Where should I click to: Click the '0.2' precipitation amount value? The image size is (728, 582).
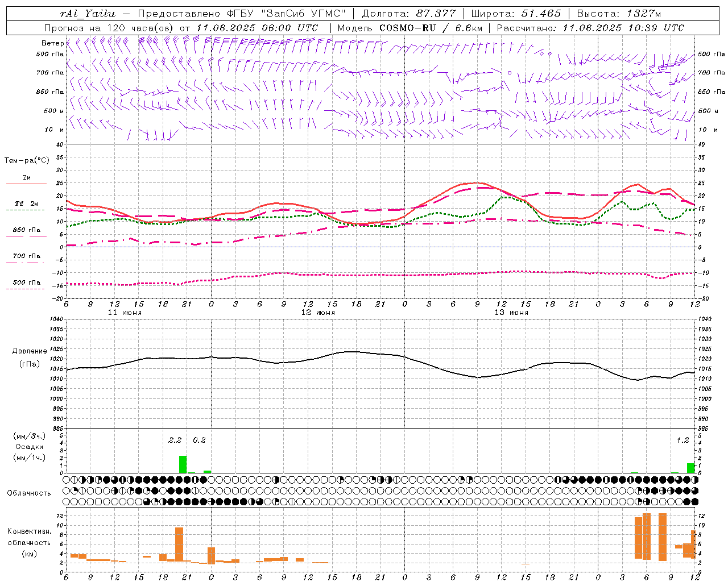pyautogui.click(x=199, y=440)
